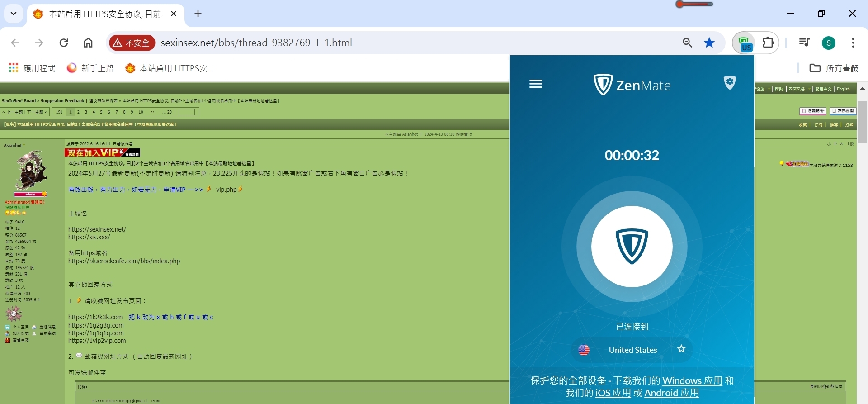The image size is (868, 404).
Task: Click 打印 print thread link
Action: click(x=849, y=125)
